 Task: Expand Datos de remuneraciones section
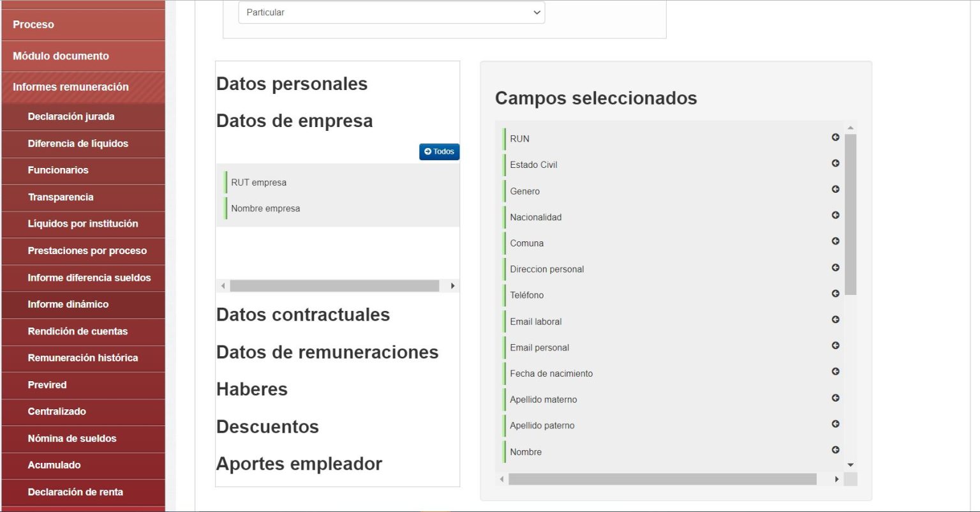(327, 352)
